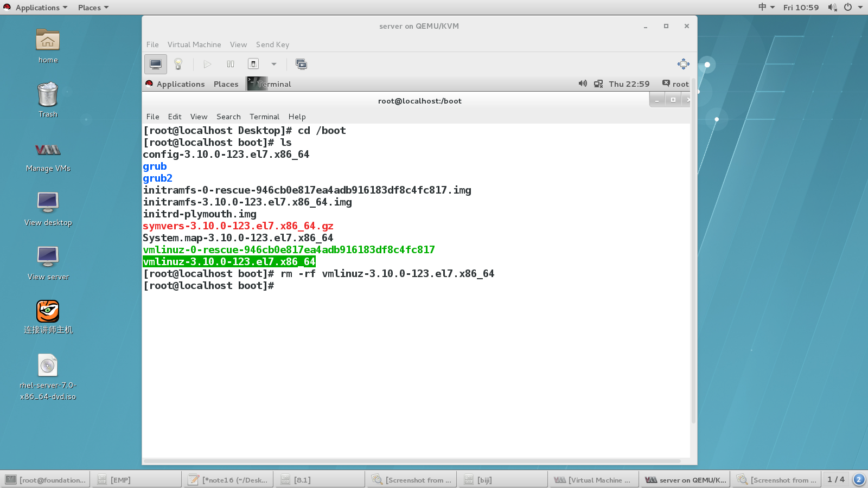Screen dimensions: 868x488
Task: Click System.map-3.10.0-123.el7.x86_64 file name
Action: [x=238, y=238]
